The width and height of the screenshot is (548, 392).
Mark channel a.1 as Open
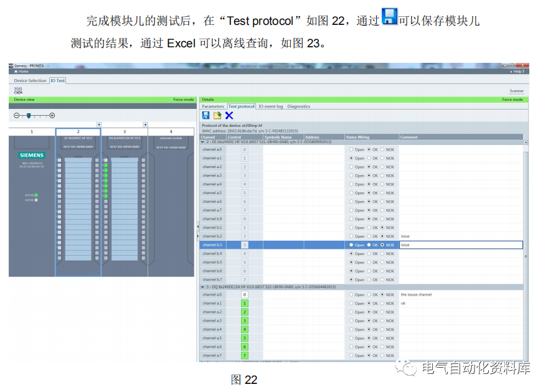350,158
